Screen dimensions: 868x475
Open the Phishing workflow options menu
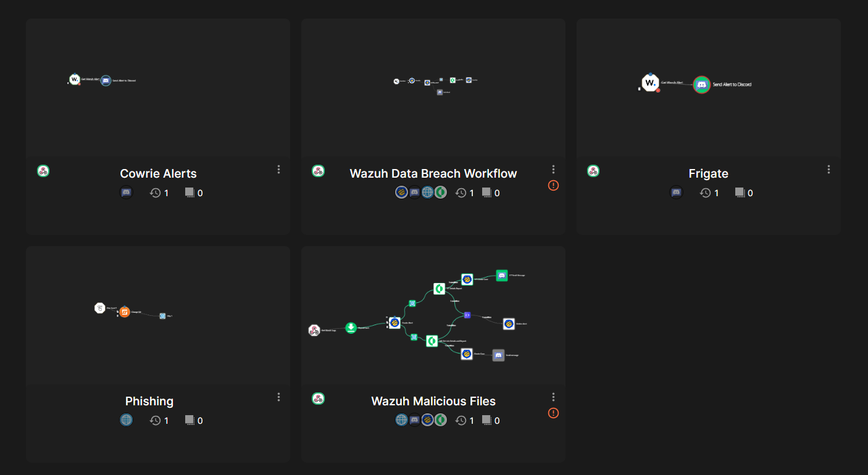[x=278, y=397]
